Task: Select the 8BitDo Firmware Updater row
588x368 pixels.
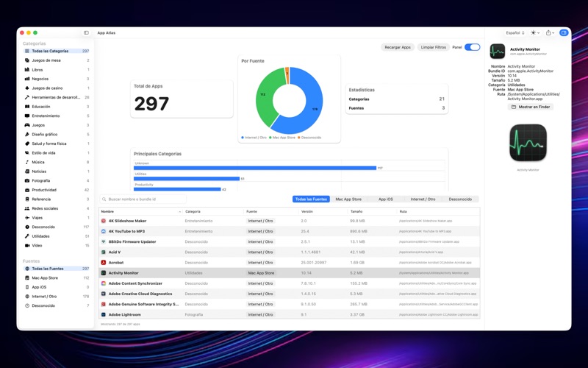Action: tap(289, 242)
